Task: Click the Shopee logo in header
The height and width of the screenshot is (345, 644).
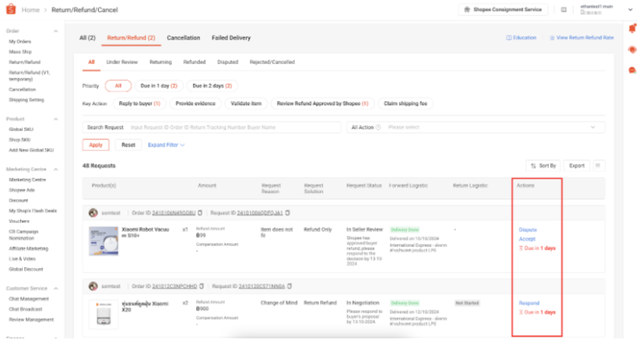Action: 11,10
